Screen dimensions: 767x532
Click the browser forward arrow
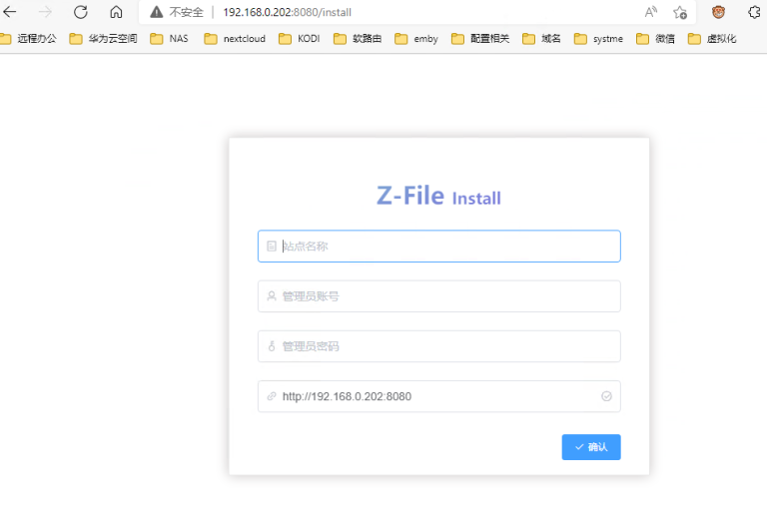[x=45, y=12]
